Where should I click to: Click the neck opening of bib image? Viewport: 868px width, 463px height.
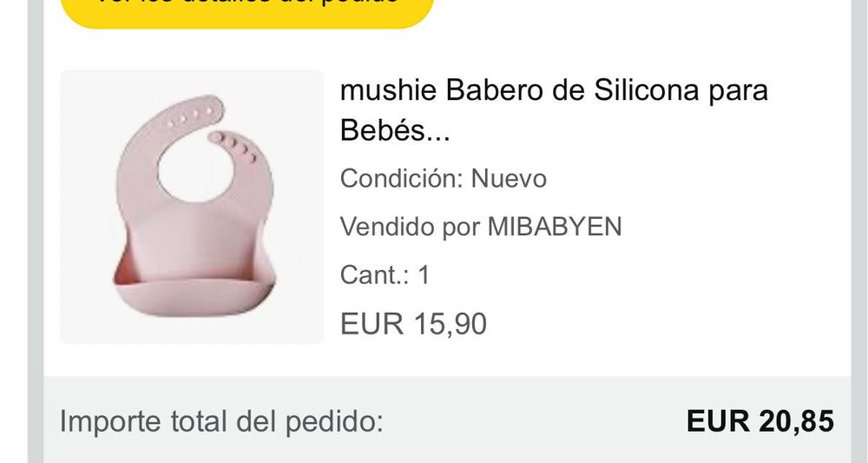pyautogui.click(x=195, y=169)
